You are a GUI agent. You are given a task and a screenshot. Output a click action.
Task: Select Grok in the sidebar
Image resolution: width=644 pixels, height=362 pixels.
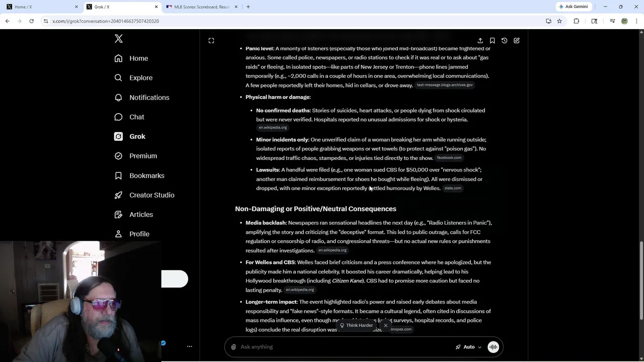click(130, 136)
